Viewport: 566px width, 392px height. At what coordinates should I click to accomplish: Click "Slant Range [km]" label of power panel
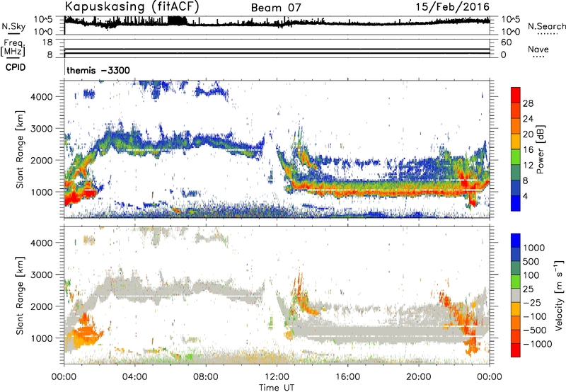point(20,149)
